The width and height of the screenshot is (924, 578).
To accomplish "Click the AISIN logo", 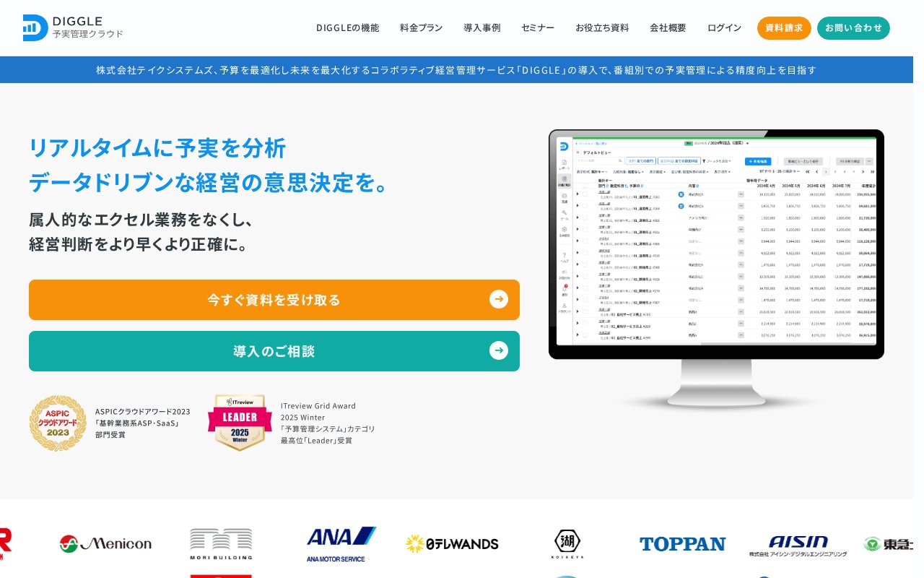I will 798,545.
